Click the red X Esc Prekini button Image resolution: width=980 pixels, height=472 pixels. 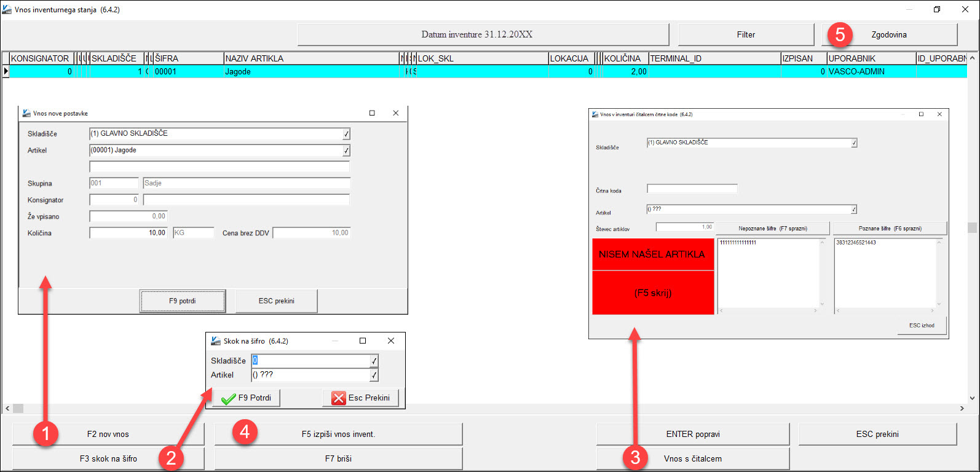(x=361, y=398)
